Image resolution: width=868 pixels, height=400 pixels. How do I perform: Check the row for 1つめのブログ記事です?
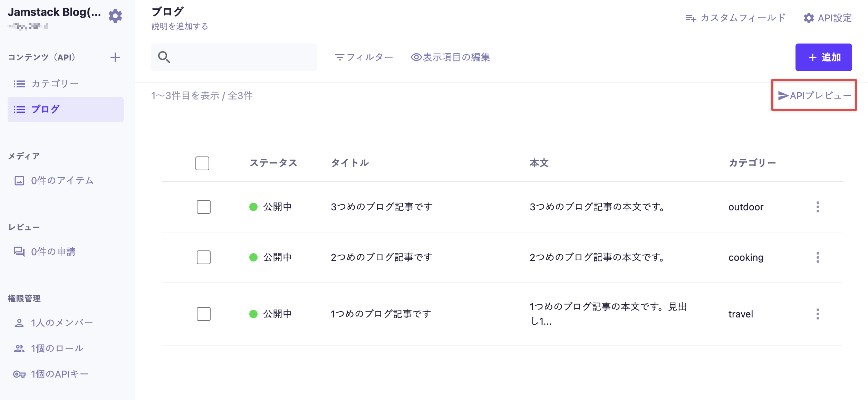[x=204, y=314]
